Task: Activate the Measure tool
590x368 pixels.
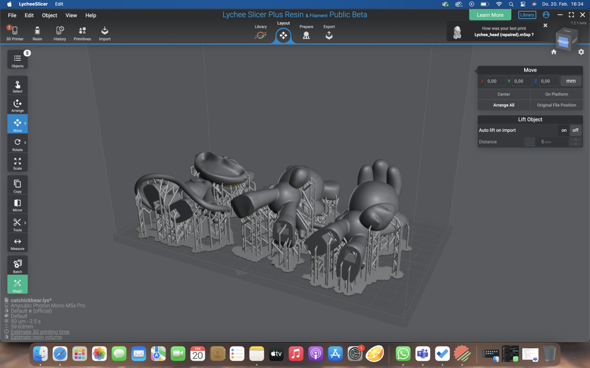Action: point(17,243)
